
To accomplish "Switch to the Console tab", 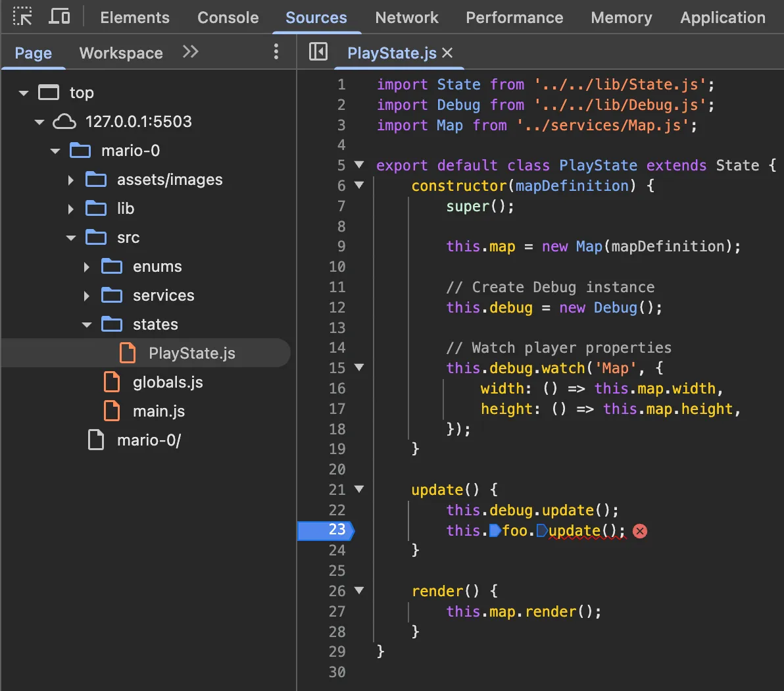I will [228, 18].
